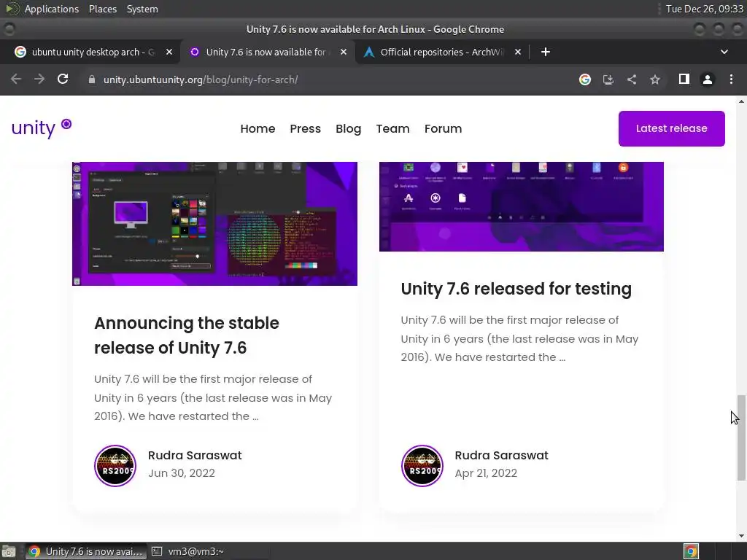Viewport: 747px width, 560px height.
Task: Go back with the browser back arrow
Action: pos(16,79)
